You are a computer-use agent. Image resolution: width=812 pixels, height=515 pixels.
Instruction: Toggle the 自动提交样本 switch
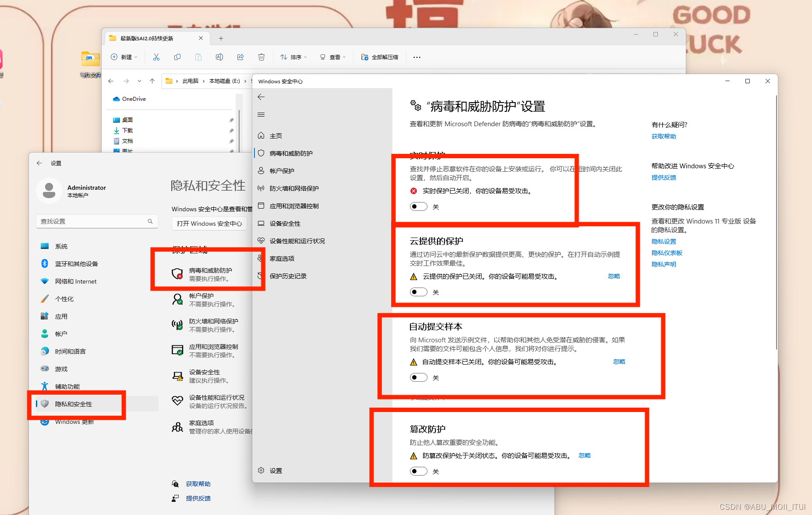pyautogui.click(x=419, y=377)
